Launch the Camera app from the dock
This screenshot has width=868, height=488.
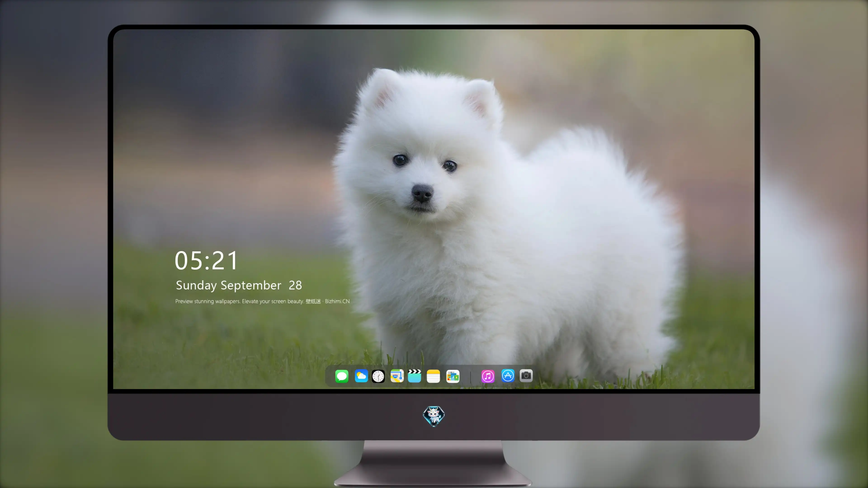click(x=526, y=375)
